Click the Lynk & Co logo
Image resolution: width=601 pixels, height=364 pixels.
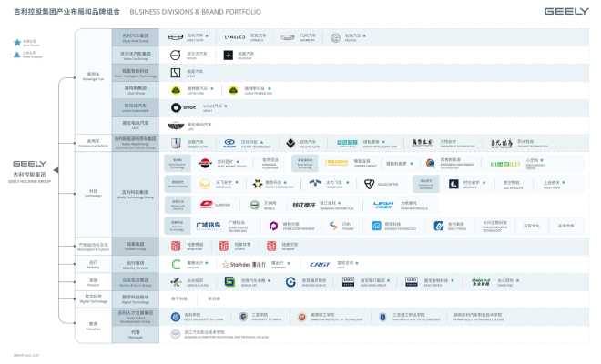(x=235, y=37)
